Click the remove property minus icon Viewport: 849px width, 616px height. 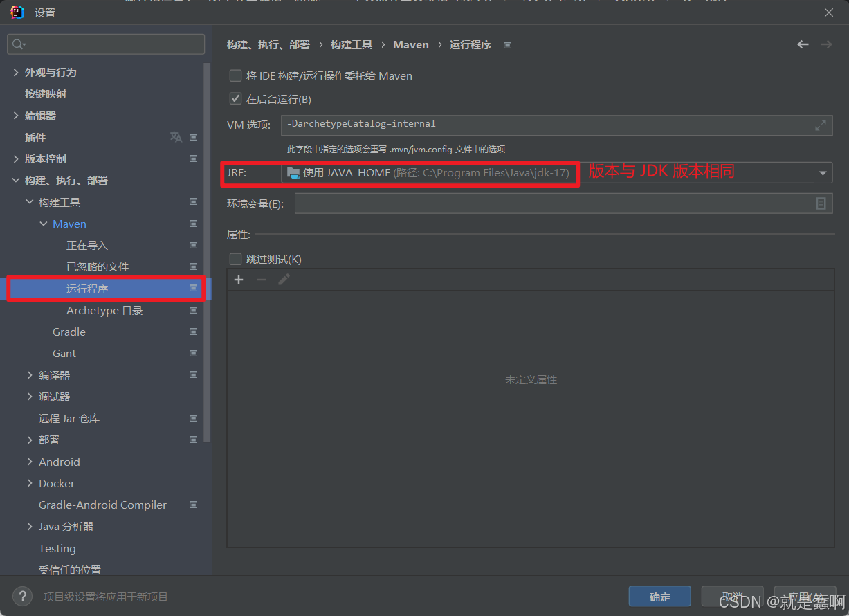(x=261, y=280)
